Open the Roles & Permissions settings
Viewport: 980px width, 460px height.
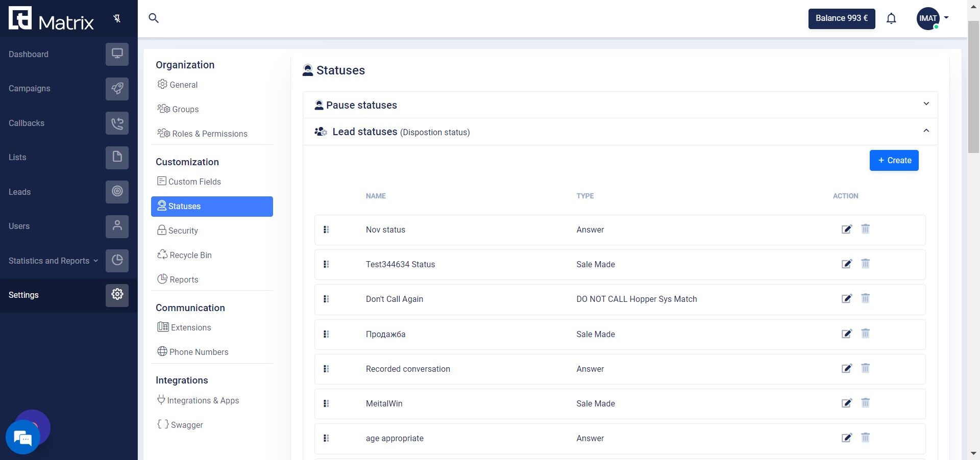tap(208, 134)
